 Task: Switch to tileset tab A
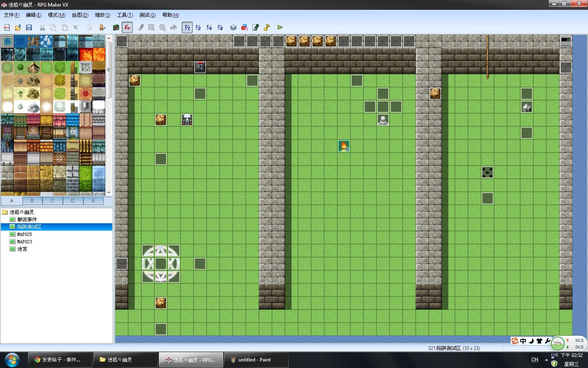coord(11,201)
